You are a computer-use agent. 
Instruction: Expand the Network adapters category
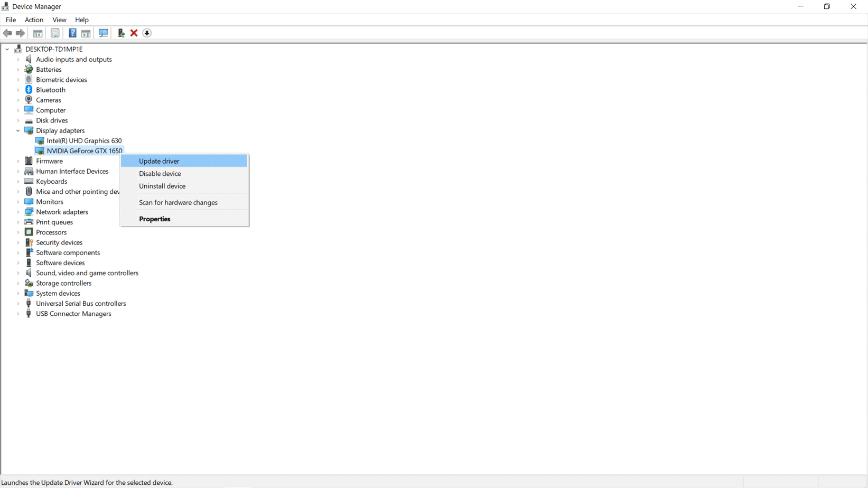[18, 212]
